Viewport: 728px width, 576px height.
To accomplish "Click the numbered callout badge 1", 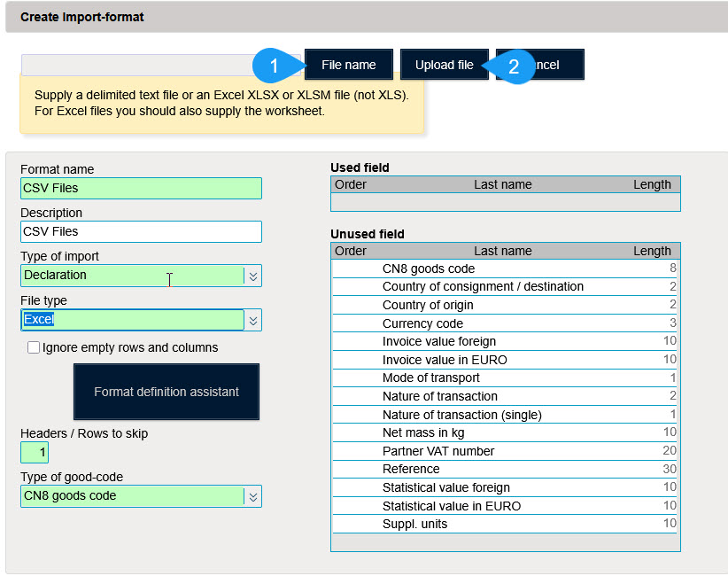I will (x=275, y=65).
